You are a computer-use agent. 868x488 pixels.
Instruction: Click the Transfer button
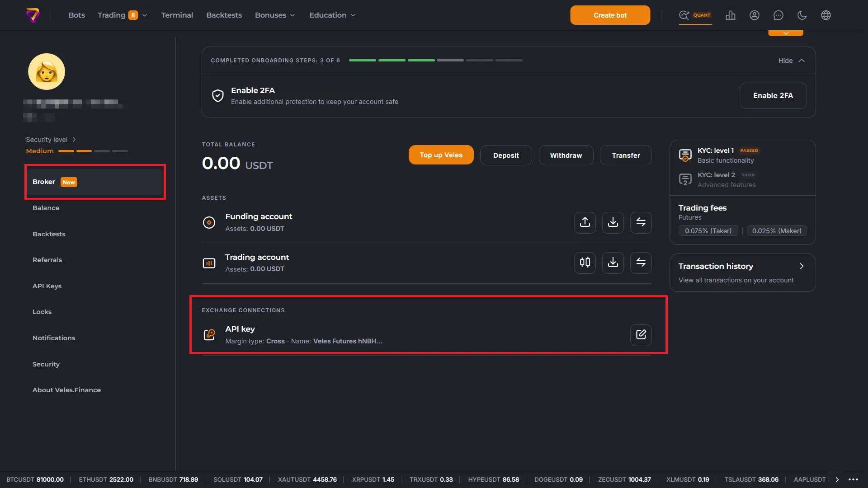[626, 155]
